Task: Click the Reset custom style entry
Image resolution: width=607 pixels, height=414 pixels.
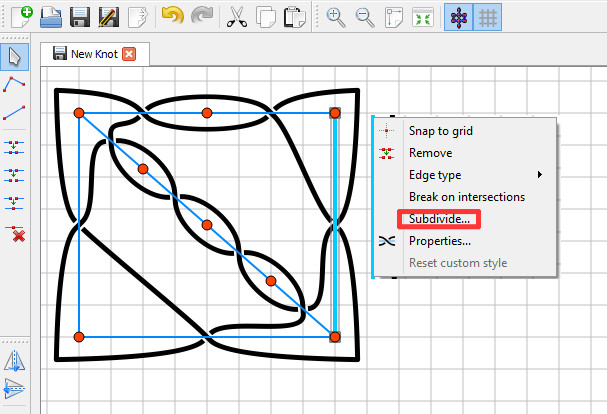Action: (x=465, y=263)
